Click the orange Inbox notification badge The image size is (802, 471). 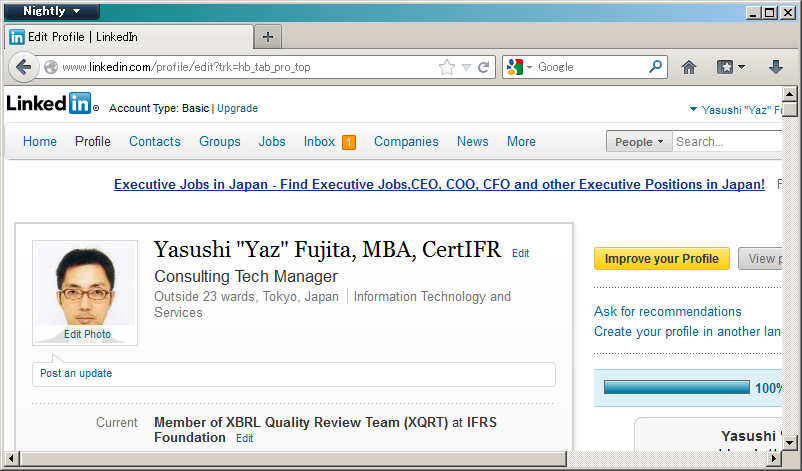349,142
